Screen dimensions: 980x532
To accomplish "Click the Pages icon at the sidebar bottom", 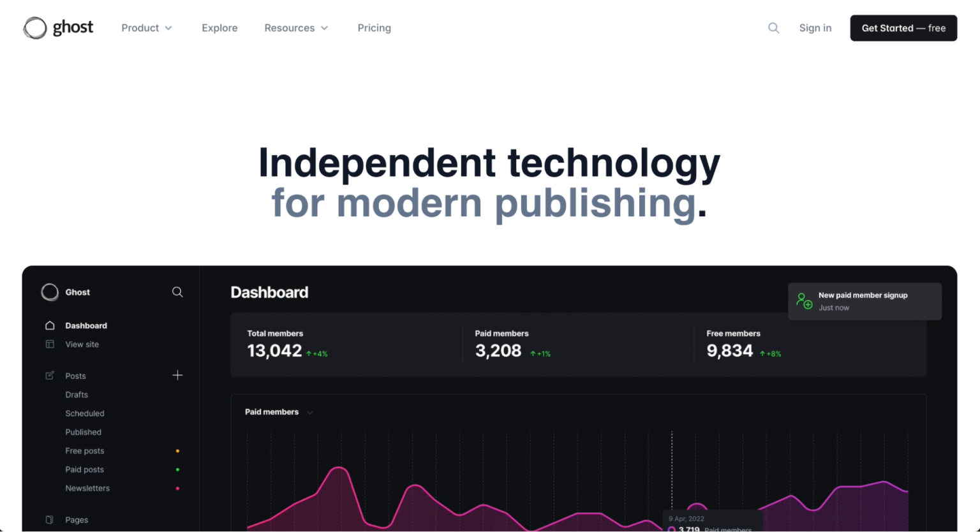I will (50, 520).
